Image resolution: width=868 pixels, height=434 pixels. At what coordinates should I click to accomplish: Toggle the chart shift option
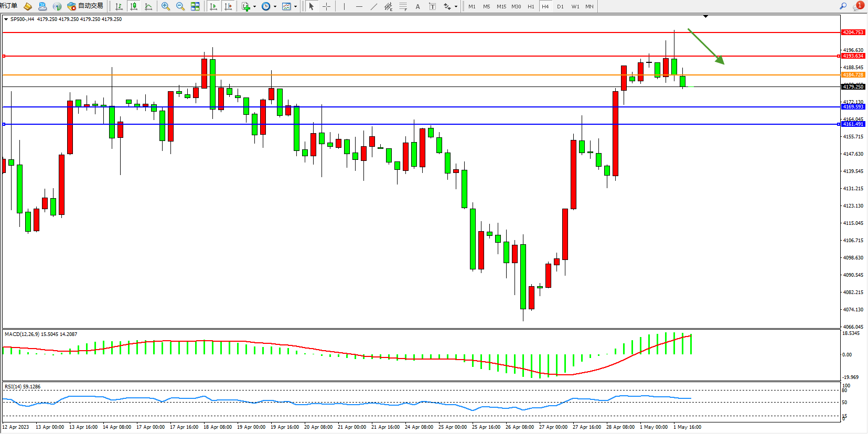pos(228,6)
